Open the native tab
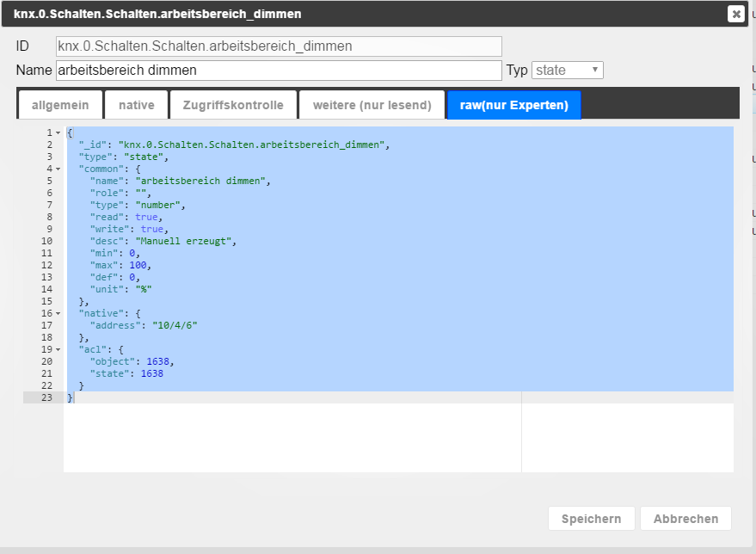Screen dimensions: 756x554 pyautogui.click(x=137, y=105)
